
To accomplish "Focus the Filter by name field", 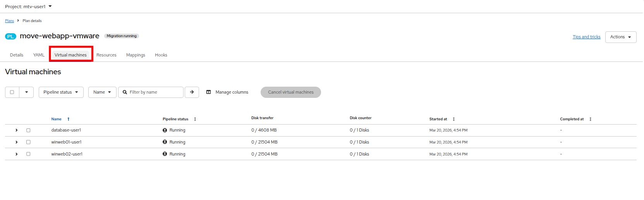I will click(151, 92).
